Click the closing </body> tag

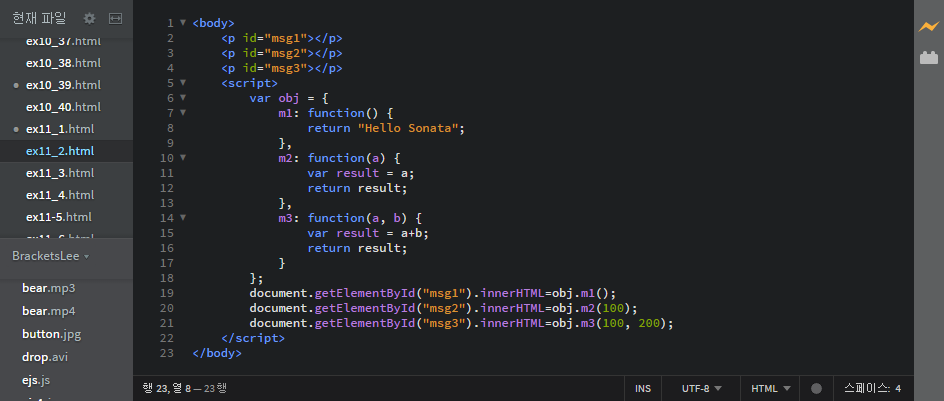(217, 353)
